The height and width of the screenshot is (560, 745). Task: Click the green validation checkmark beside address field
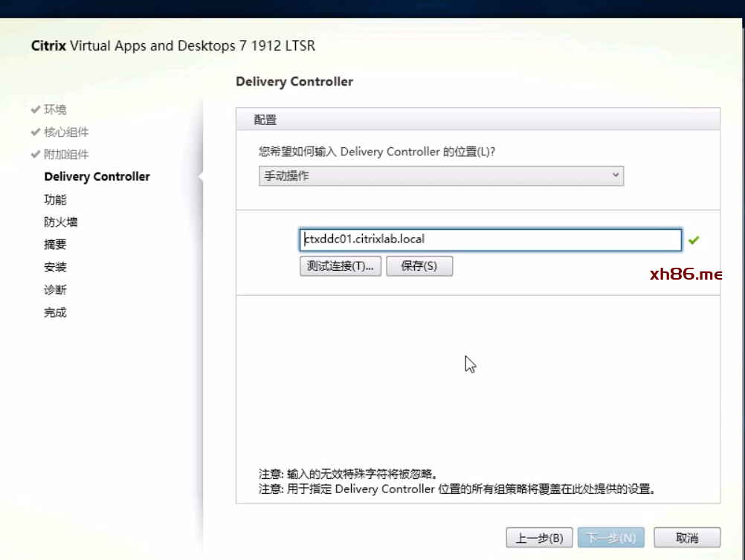pyautogui.click(x=694, y=240)
